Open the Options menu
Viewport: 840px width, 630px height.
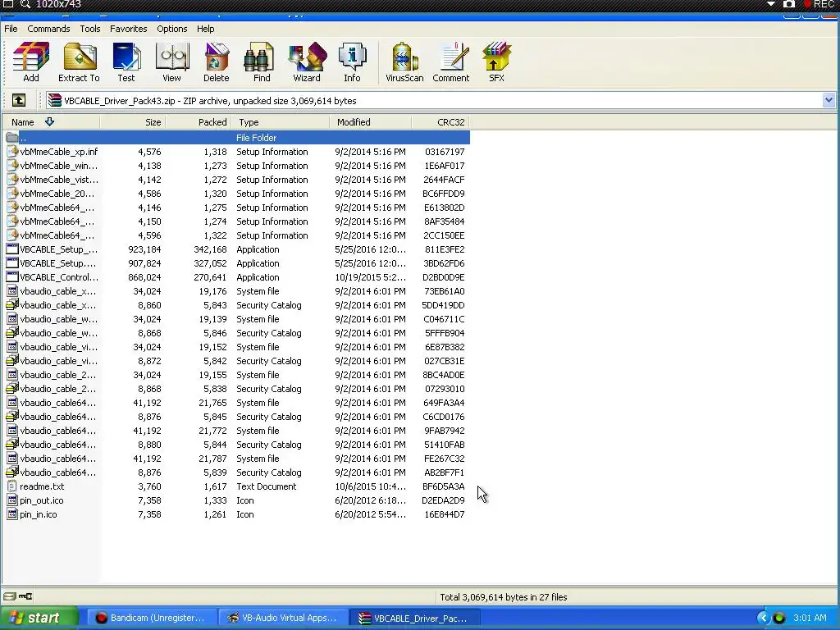pyautogui.click(x=172, y=29)
